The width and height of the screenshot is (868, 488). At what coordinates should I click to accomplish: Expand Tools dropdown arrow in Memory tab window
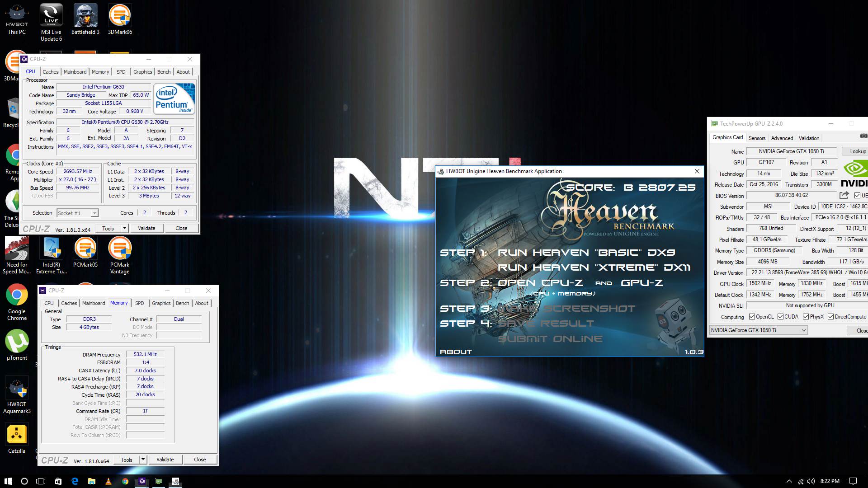point(143,460)
